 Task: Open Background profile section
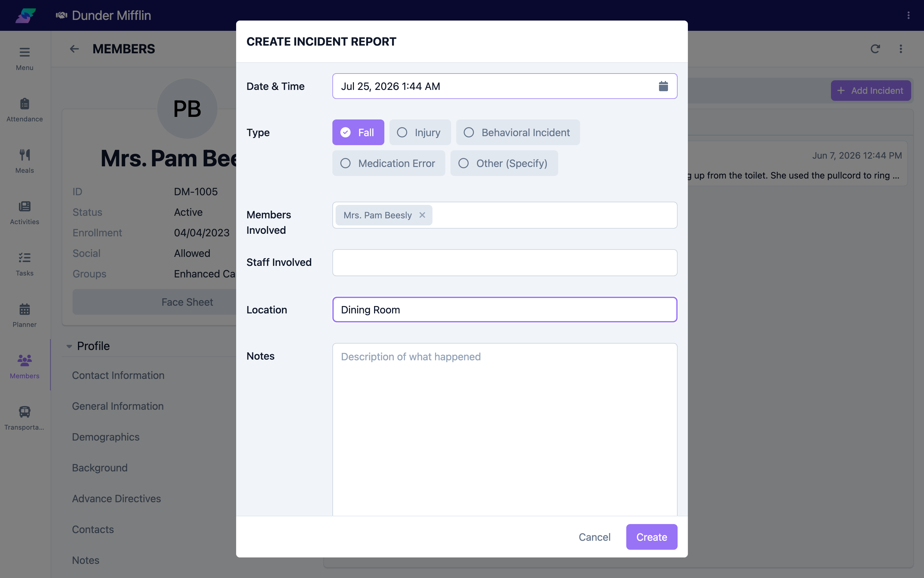pos(100,468)
